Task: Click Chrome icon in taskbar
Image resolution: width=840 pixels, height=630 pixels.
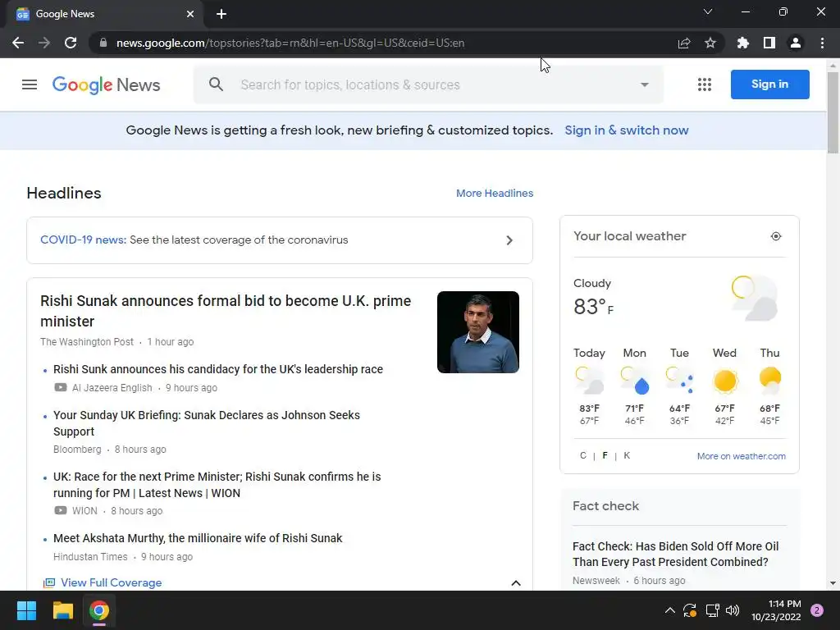Action: pos(99,610)
